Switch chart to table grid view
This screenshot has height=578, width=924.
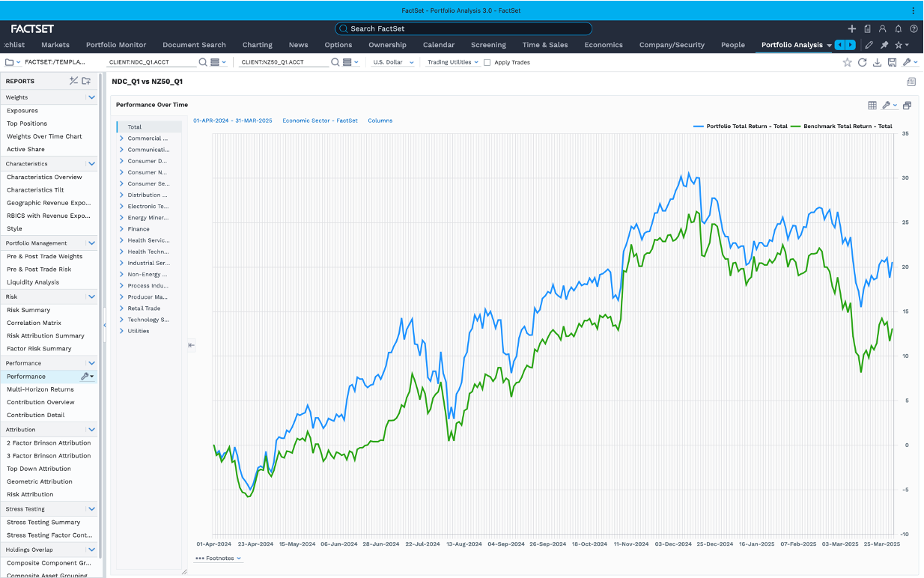coord(872,106)
